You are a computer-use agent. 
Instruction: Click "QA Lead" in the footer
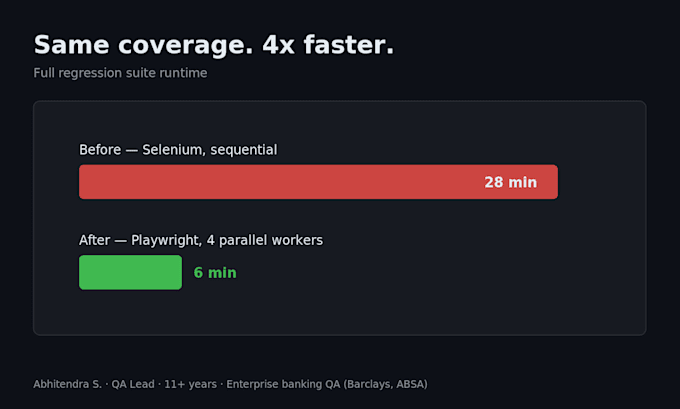click(133, 384)
